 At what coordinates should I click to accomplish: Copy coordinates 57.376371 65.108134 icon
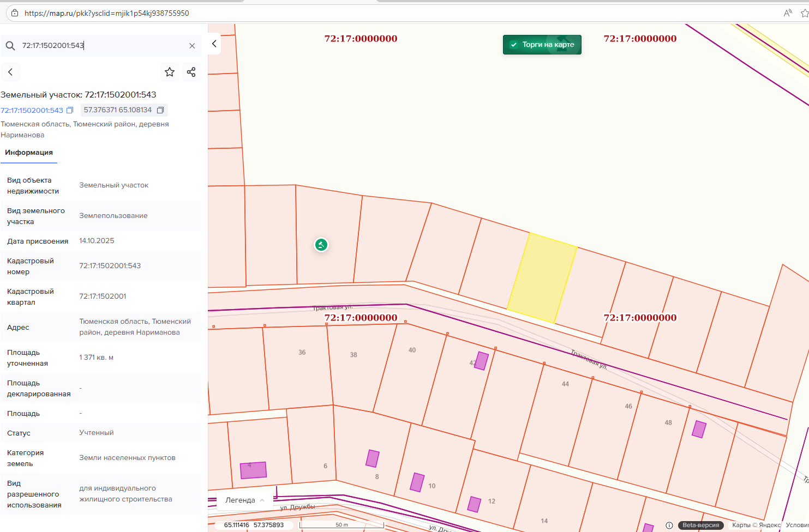(160, 110)
